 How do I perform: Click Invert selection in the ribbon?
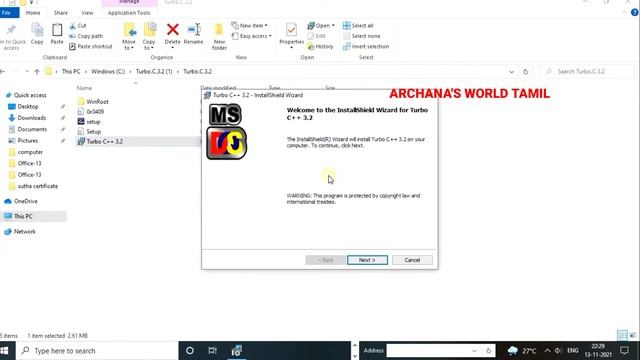pyautogui.click(x=366, y=47)
